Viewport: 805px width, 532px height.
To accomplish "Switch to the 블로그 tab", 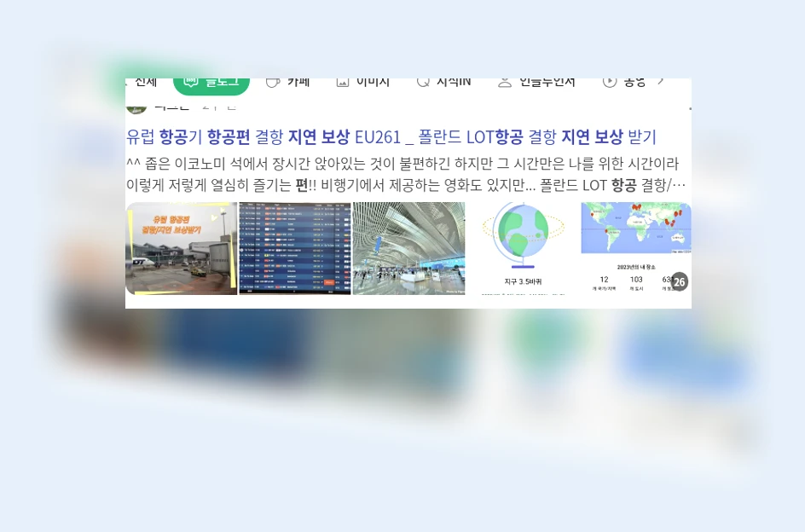I will pos(211,86).
